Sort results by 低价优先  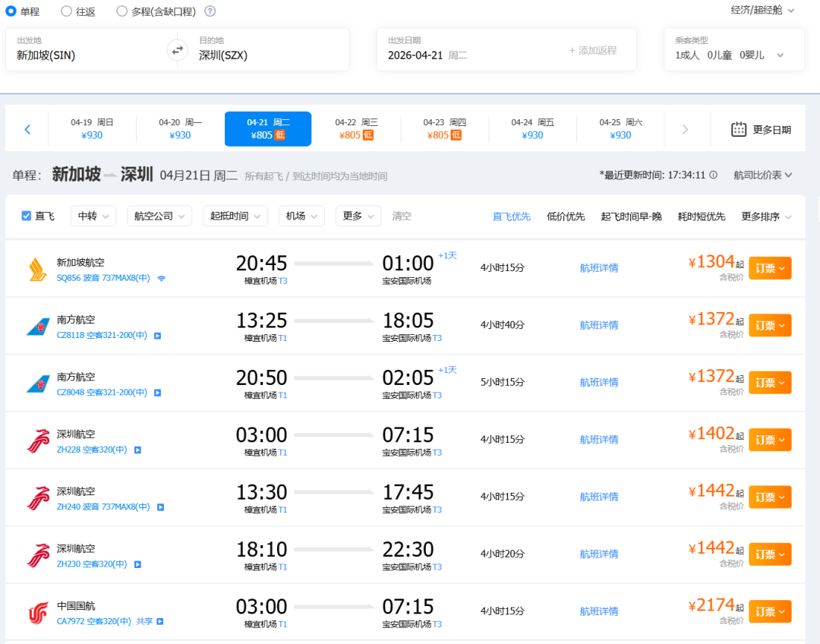pyautogui.click(x=566, y=216)
